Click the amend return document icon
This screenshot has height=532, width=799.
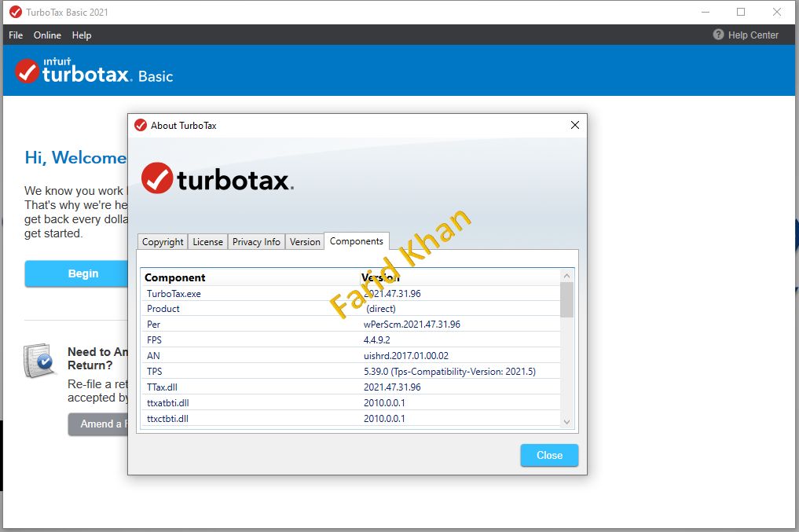38,360
